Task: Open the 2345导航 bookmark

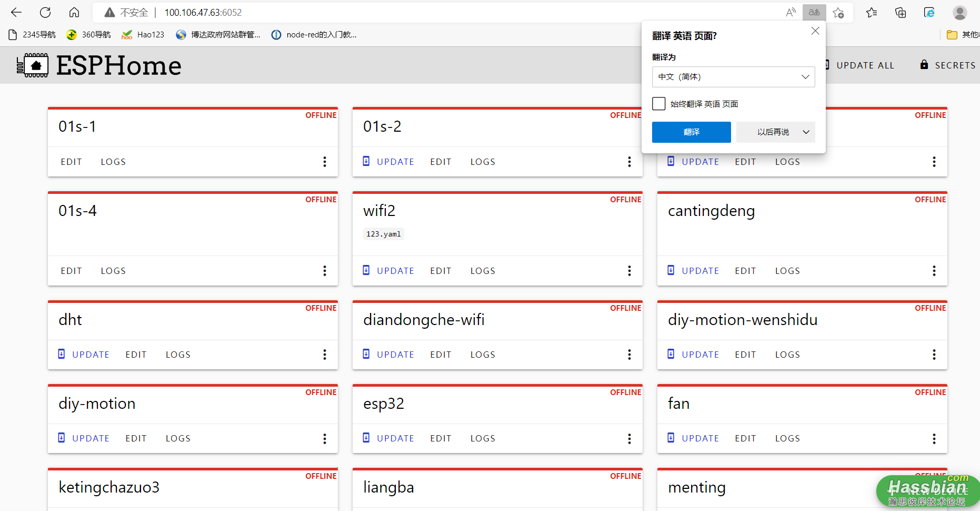Action: [x=33, y=35]
